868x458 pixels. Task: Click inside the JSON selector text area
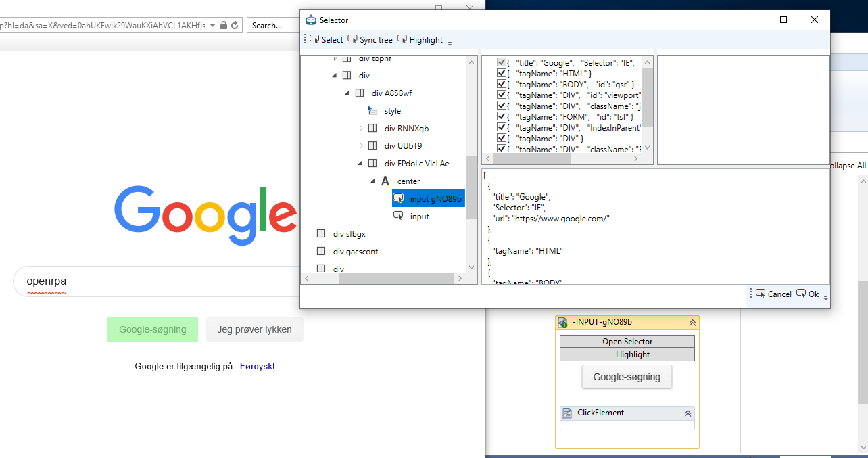654,227
